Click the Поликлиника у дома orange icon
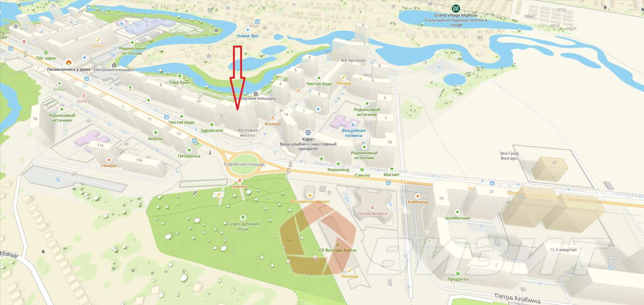Image resolution: width=644 pixels, height=305 pixels. click(x=68, y=63)
